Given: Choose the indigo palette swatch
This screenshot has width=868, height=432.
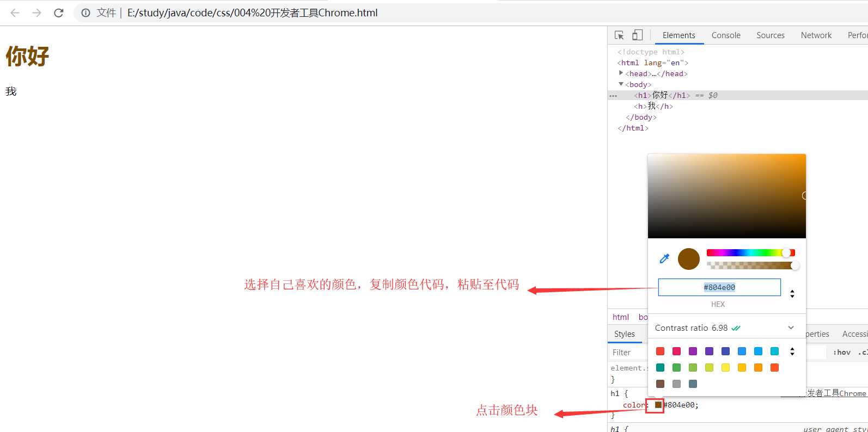Looking at the screenshot, I should coord(725,351).
